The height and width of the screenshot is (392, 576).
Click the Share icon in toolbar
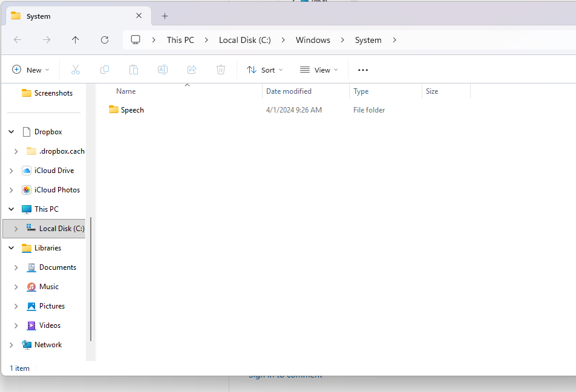coord(192,70)
